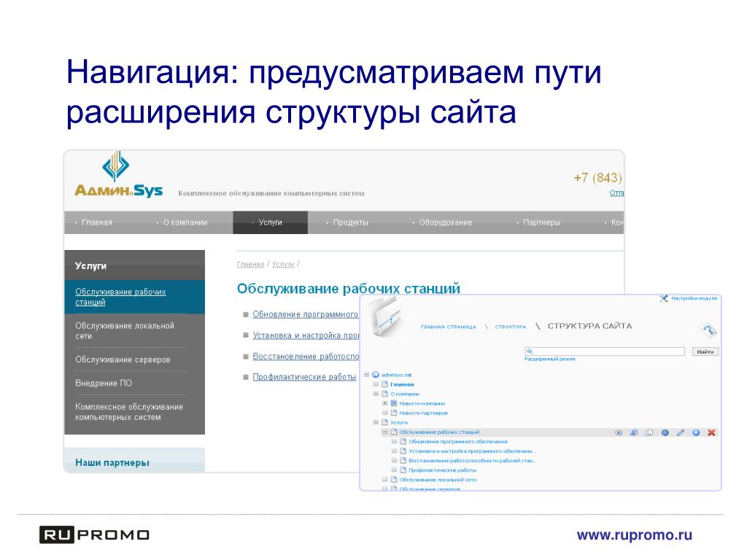The image size is (747, 560).
Task: Click the red X delete icon in the highlighted row
Action: 711,432
